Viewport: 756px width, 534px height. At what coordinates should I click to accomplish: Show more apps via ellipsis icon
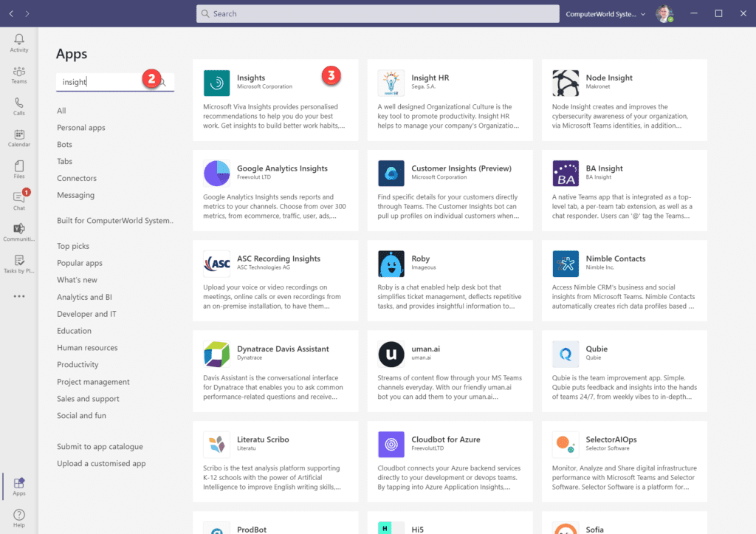(18, 296)
